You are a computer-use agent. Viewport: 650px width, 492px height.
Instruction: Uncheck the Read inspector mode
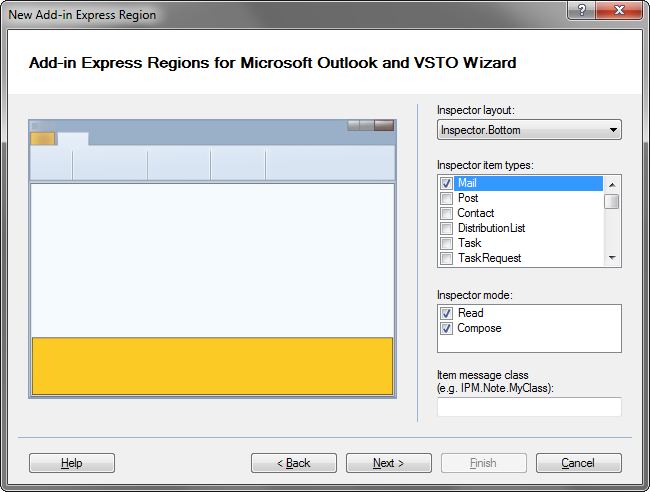[x=446, y=313]
